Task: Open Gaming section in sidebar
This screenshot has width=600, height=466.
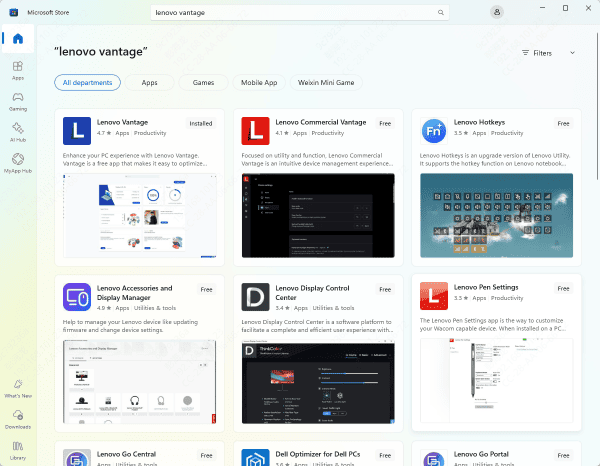Action: (18, 101)
